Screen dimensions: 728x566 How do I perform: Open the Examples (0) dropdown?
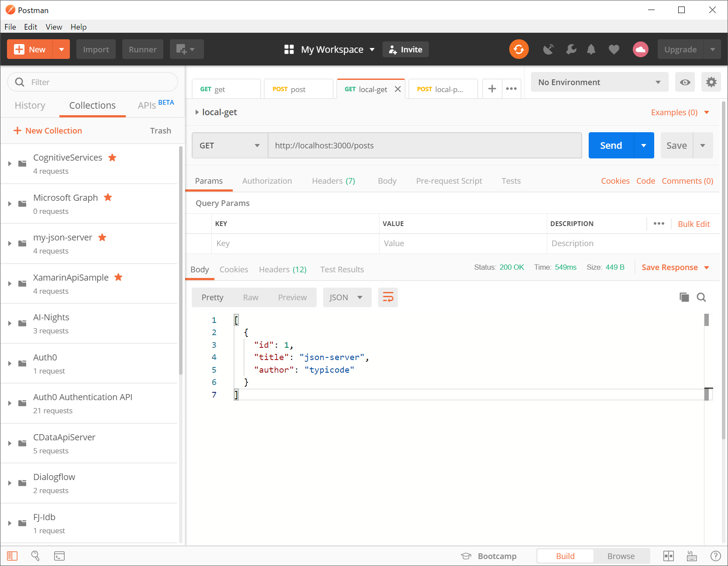tap(680, 112)
